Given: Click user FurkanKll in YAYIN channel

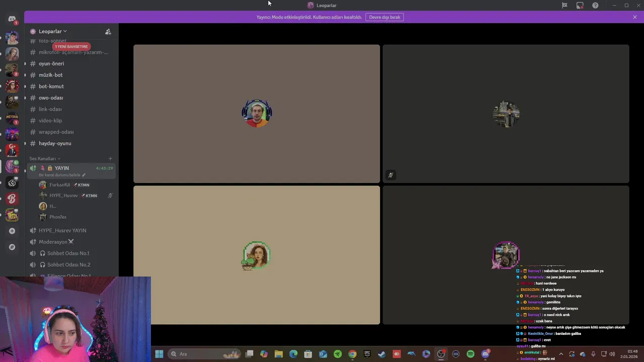Looking at the screenshot, I should tap(75, 185).
